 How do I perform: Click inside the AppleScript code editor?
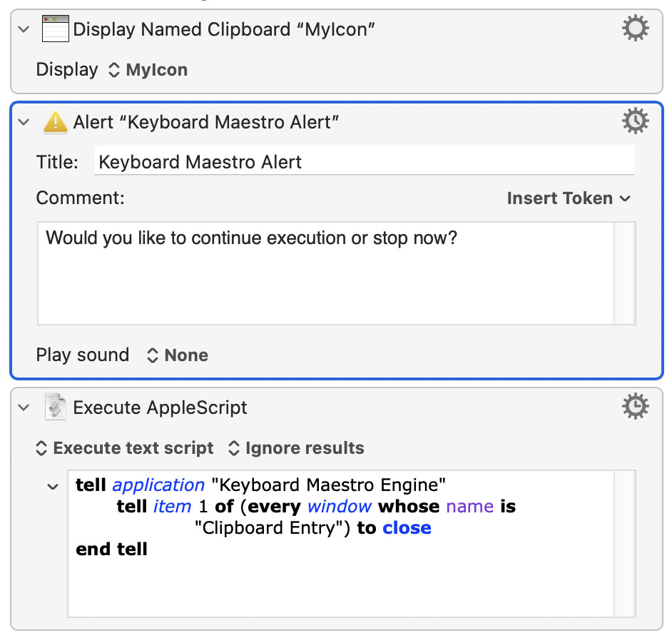[341, 544]
